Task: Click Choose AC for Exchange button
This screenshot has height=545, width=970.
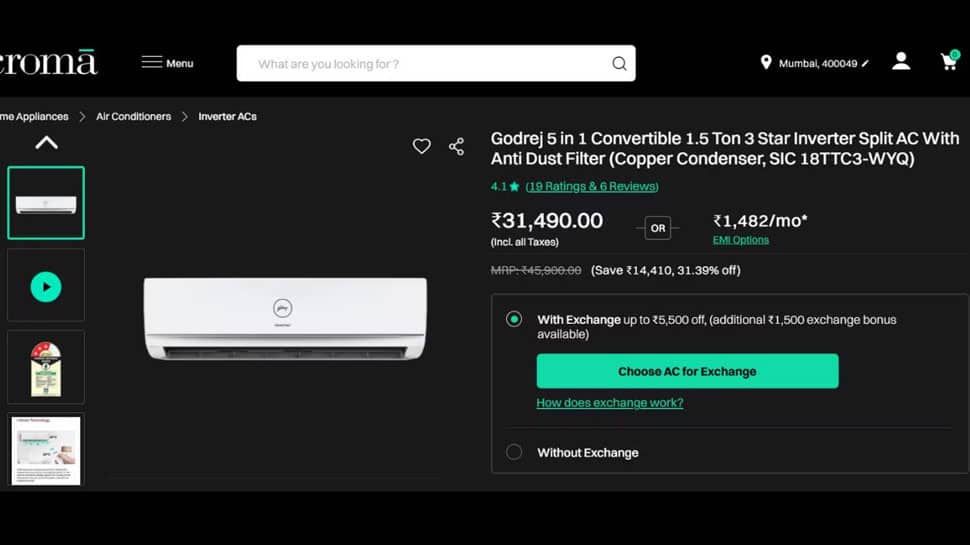Action: pos(687,371)
